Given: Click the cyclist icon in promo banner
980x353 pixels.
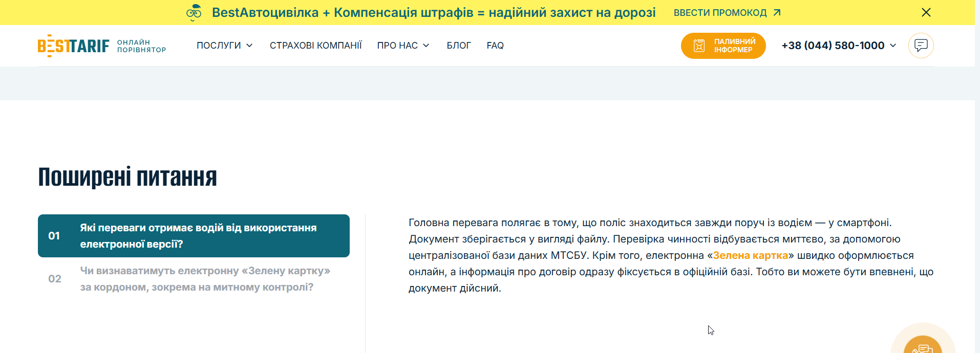Looking at the screenshot, I should pyautogui.click(x=194, y=12).
